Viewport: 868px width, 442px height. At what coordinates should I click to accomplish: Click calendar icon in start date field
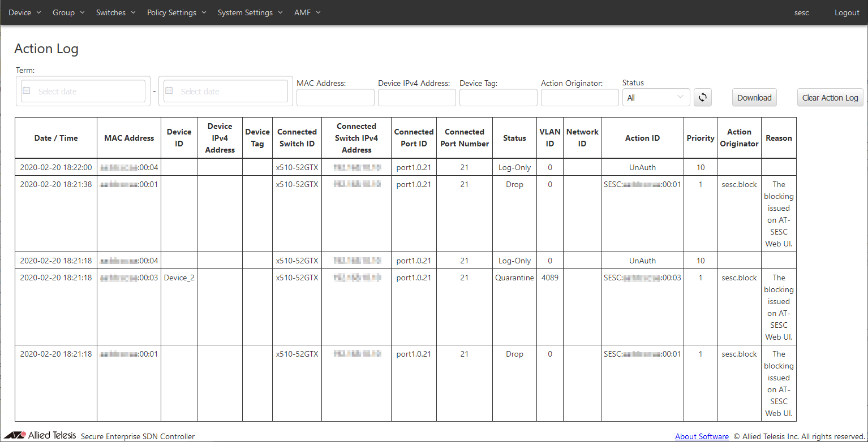coord(27,91)
